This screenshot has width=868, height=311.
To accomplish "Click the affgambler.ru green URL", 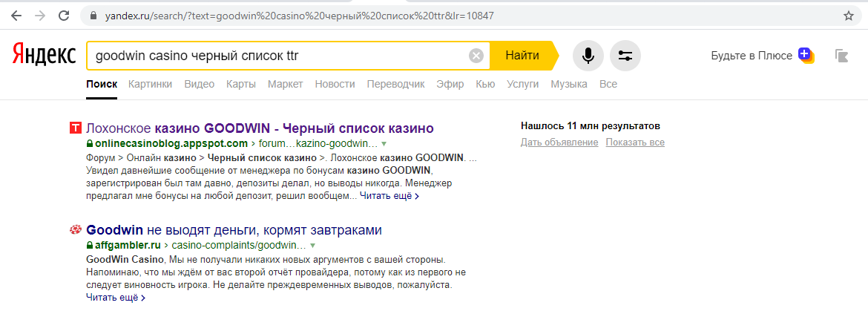I will click(x=128, y=245).
